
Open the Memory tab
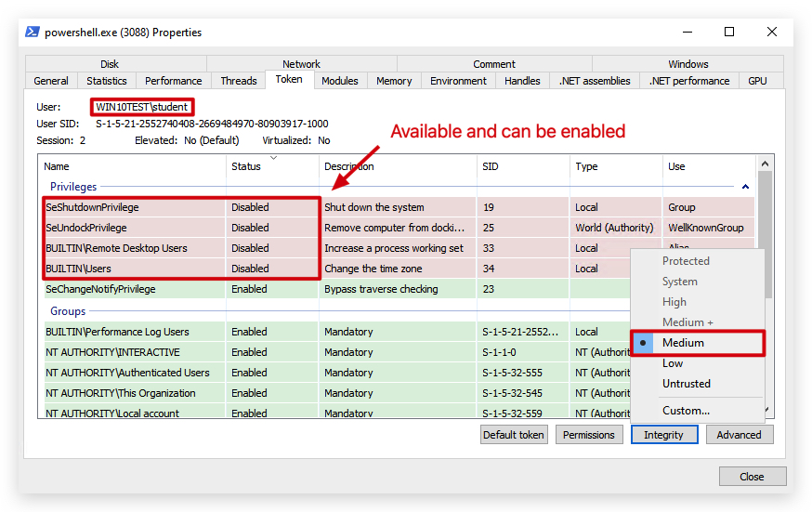(394, 81)
